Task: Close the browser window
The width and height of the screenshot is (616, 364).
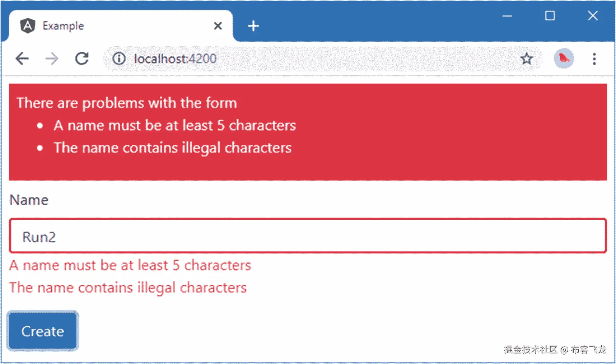Action: click(593, 16)
